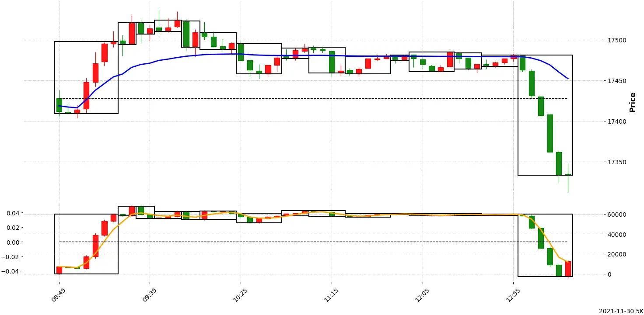644x315 pixels.
Task: Click the 17450 price axis label
Action: [x=617, y=81]
